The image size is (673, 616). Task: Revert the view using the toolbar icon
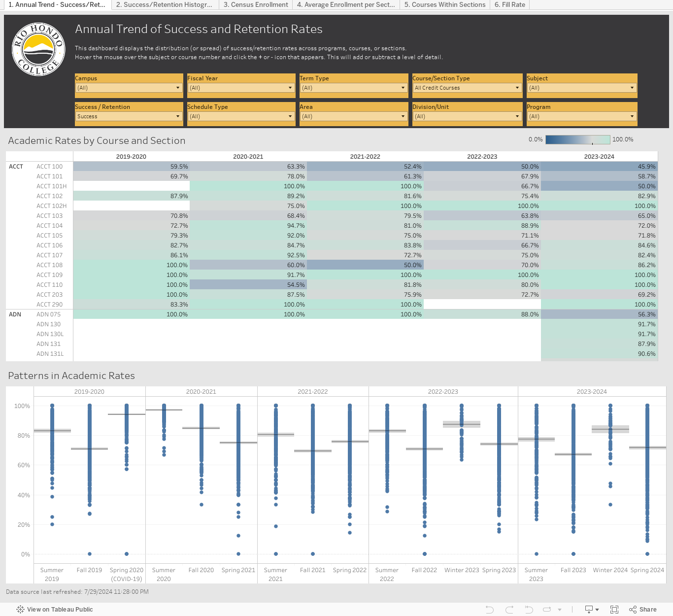pyautogui.click(x=529, y=610)
